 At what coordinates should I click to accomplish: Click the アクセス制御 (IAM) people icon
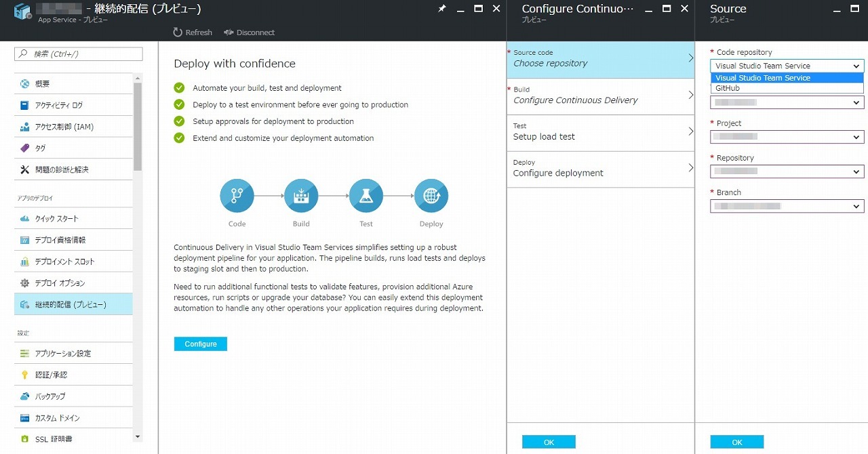[x=24, y=127]
